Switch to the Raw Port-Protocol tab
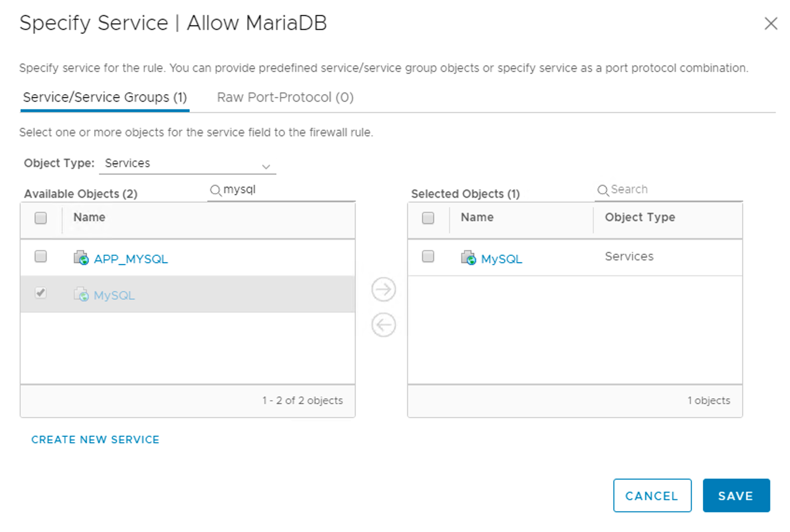This screenshot has width=790, height=532. coord(285,98)
